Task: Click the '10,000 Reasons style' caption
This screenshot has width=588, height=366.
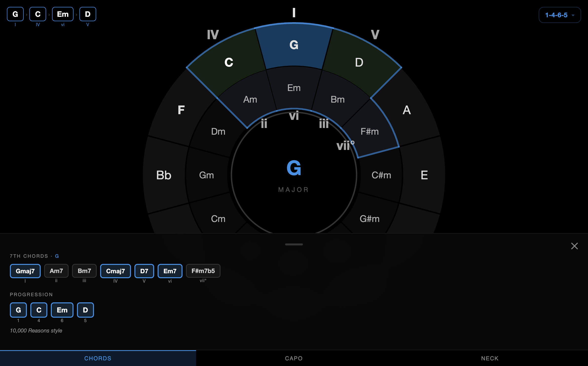Action: (x=36, y=330)
